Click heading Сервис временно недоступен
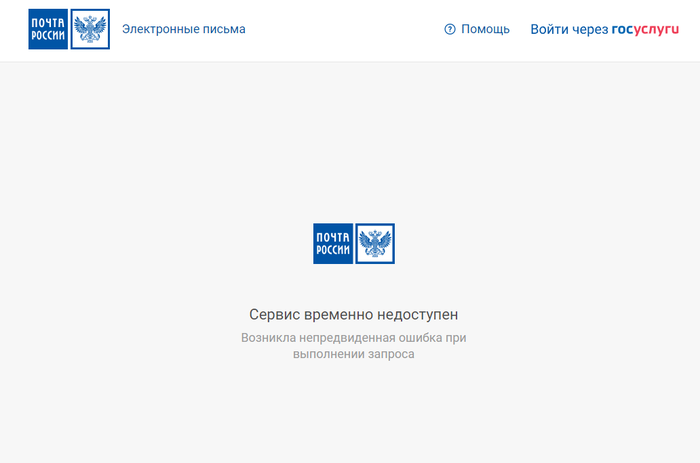 (353, 314)
